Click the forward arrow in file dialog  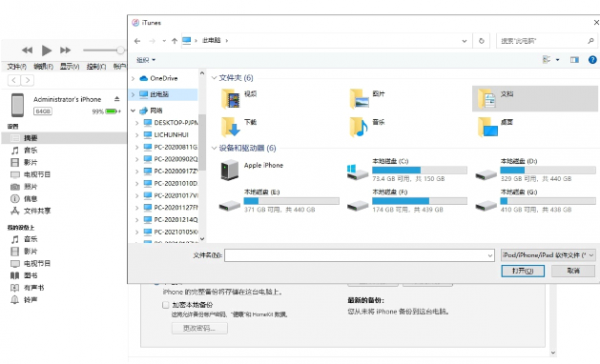[x=152, y=41]
